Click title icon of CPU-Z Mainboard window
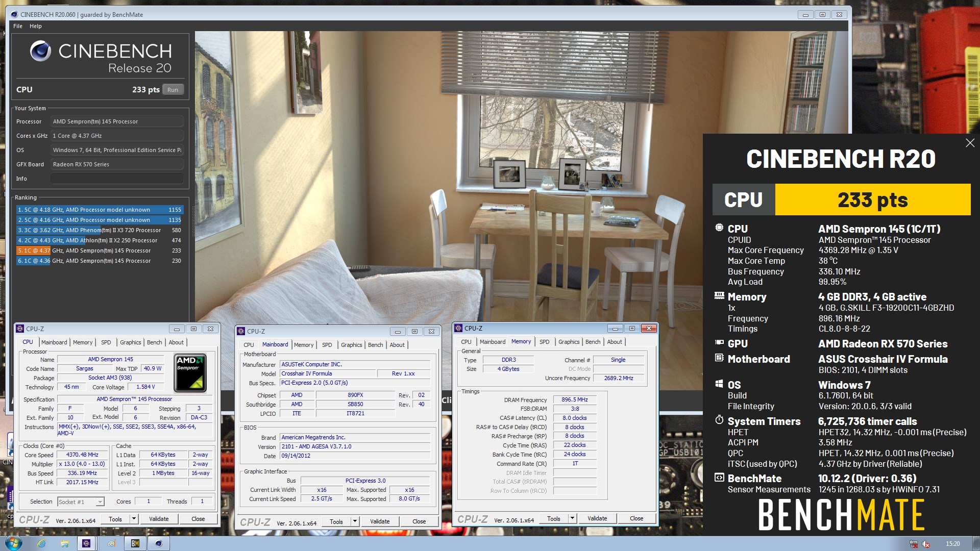This screenshot has height=551, width=980. [x=241, y=331]
